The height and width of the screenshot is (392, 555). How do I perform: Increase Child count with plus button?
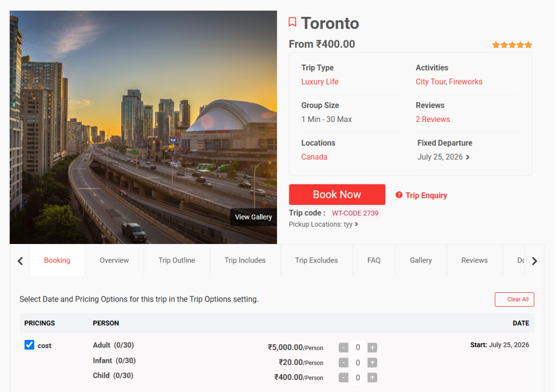click(x=372, y=378)
